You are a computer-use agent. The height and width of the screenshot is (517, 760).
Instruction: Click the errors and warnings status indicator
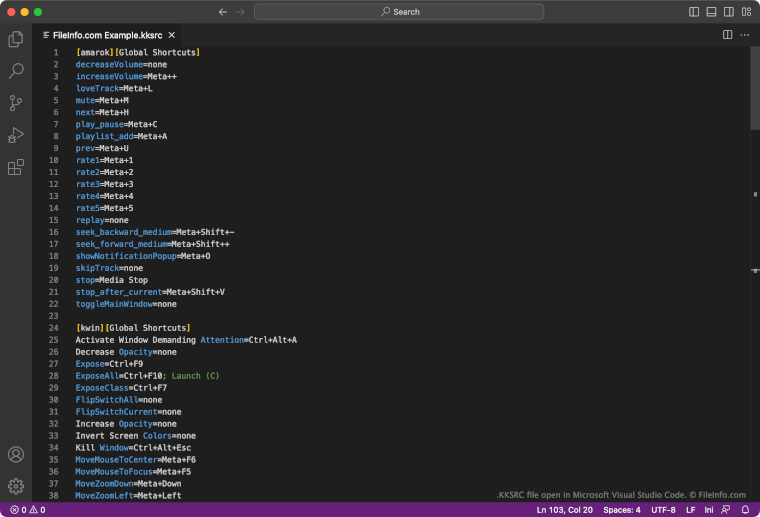point(27,510)
